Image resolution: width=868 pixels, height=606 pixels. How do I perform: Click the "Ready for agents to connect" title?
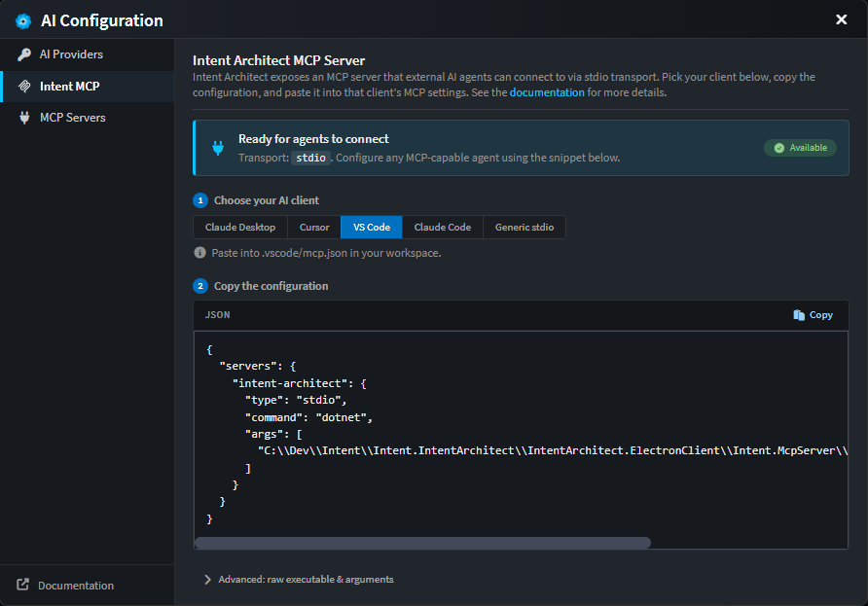tap(313, 139)
